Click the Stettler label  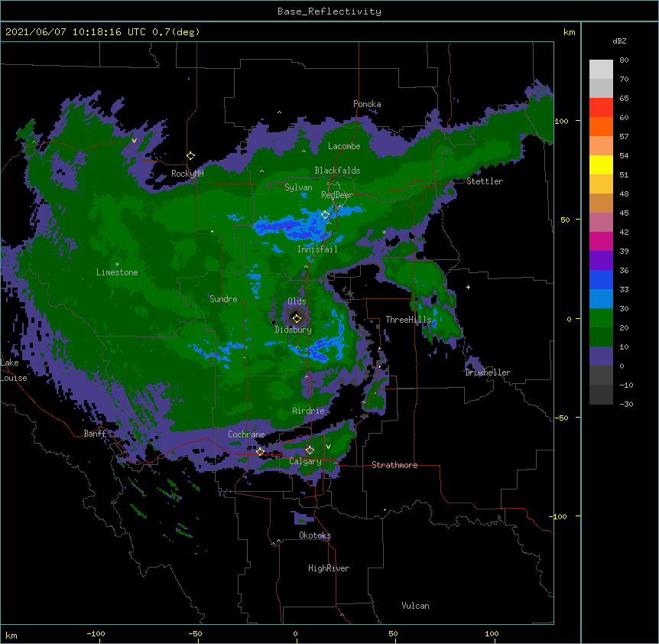tap(485, 181)
